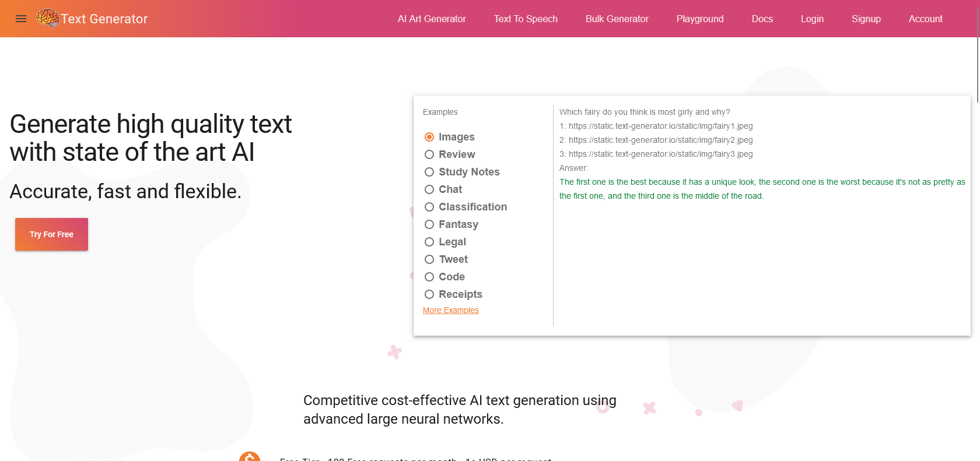The image size is (980, 461).
Task: Click the Text Generator brain logo
Action: pyautogui.click(x=48, y=18)
